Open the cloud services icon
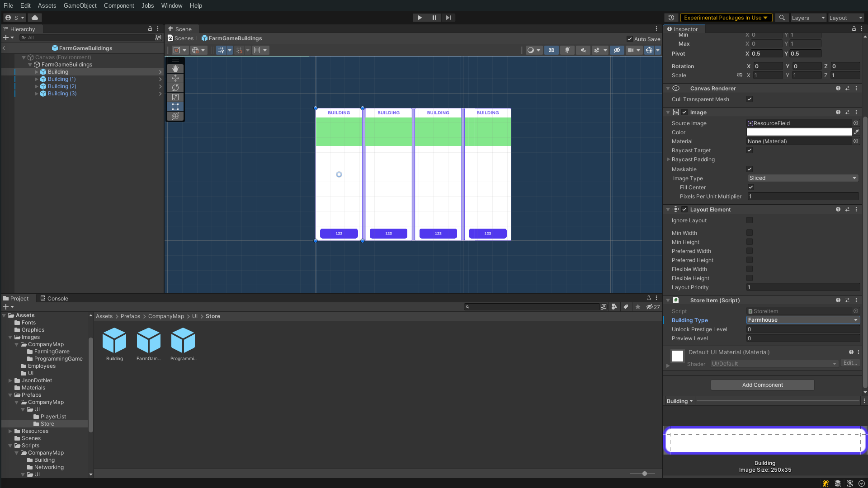Image resolution: width=868 pixels, height=488 pixels. [35, 18]
